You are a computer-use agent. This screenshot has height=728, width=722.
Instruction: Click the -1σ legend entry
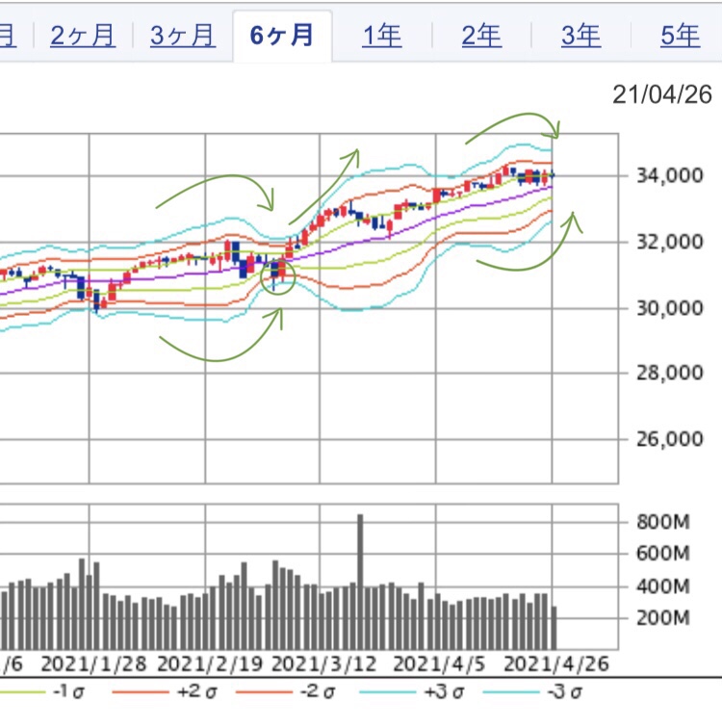click(41, 692)
